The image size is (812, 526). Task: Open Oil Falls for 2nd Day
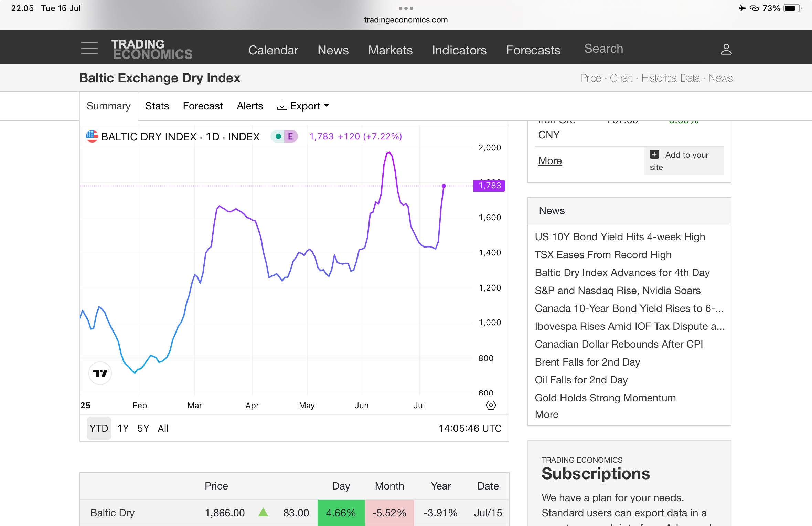point(581,380)
